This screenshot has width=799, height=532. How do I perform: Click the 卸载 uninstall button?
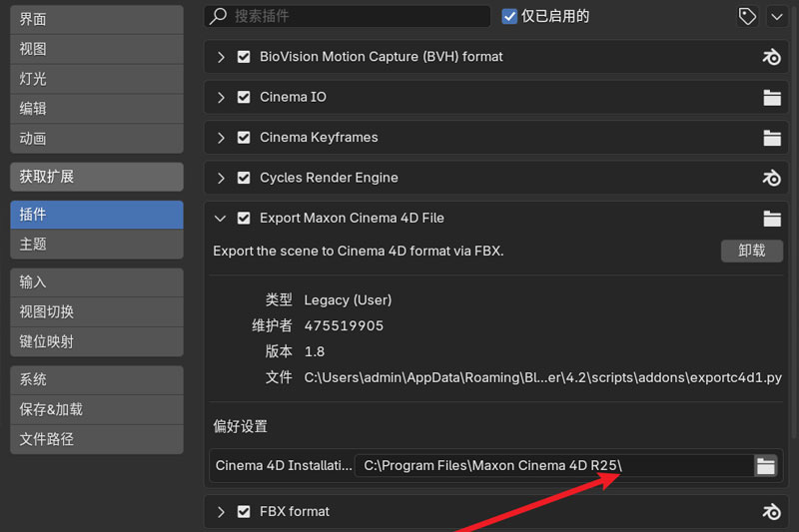(x=752, y=251)
